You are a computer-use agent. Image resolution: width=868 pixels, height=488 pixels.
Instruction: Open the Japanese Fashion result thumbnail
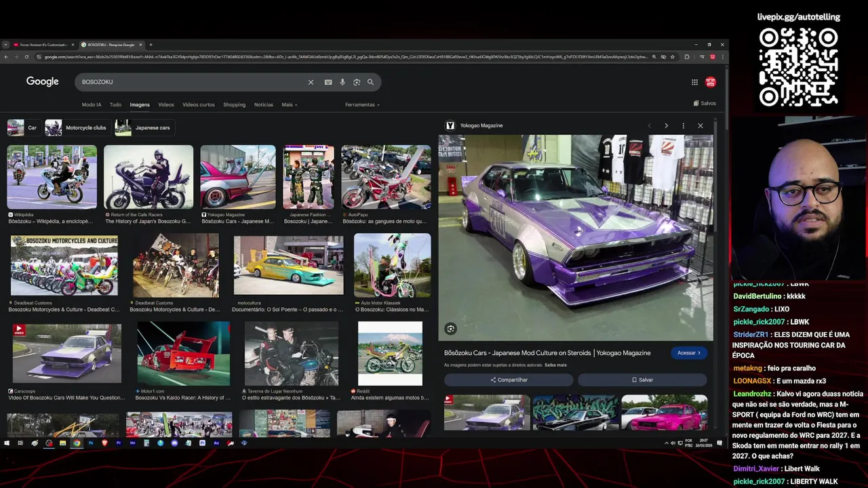pyautogui.click(x=309, y=177)
